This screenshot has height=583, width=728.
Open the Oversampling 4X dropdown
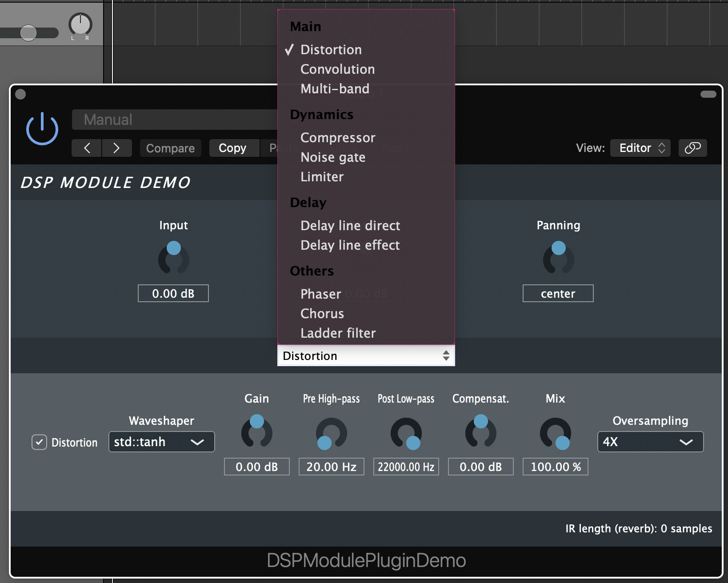651,442
